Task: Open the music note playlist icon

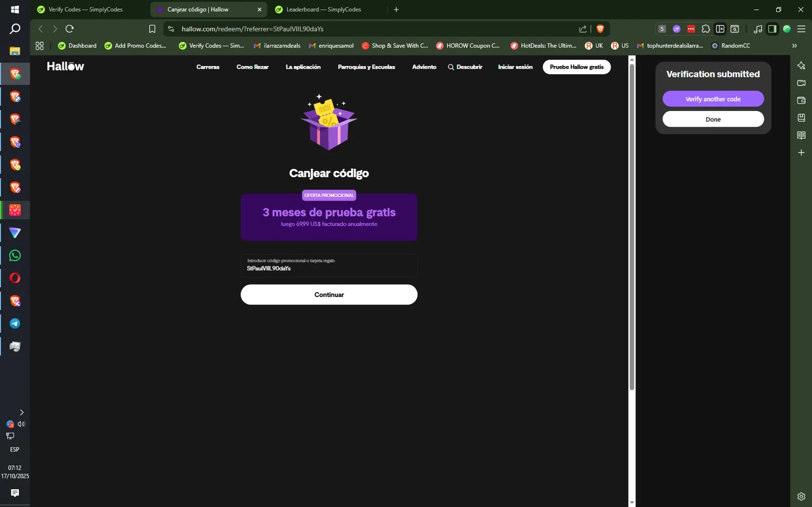Action: tap(758, 29)
